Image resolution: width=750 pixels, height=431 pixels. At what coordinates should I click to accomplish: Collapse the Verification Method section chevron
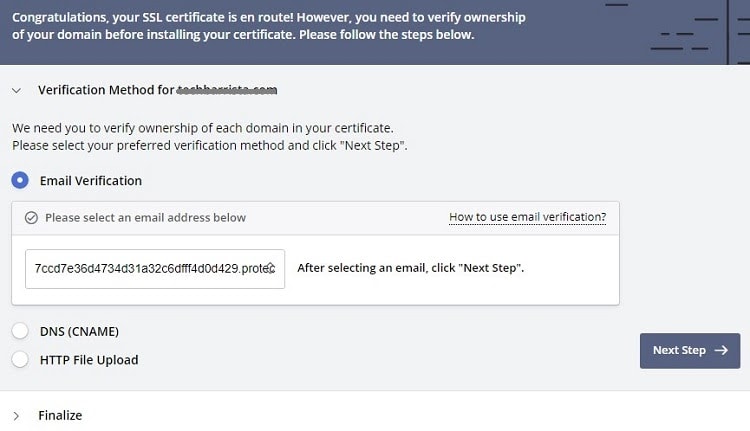click(x=17, y=90)
